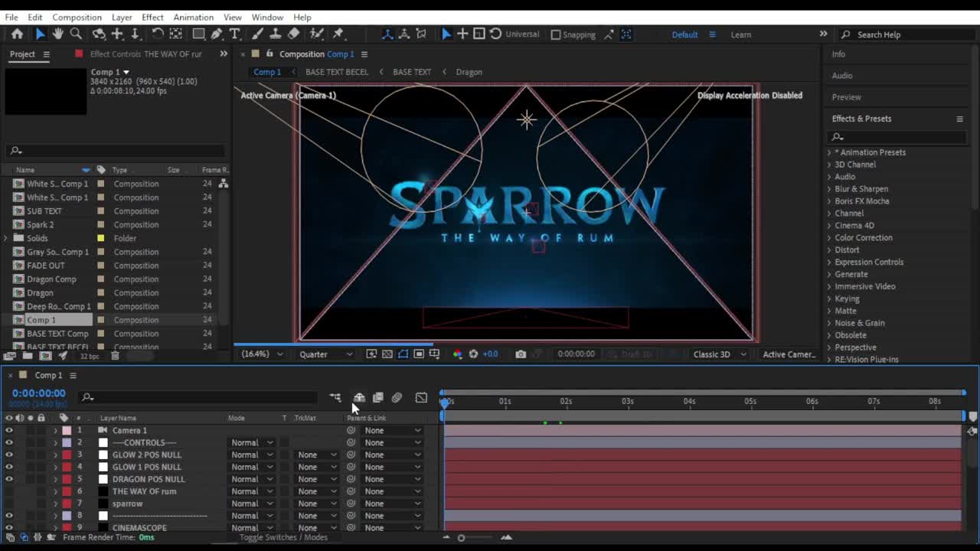Screen dimensions: 980x551
Task: Click the delete trash icon in Project panel
Action: [115, 356]
